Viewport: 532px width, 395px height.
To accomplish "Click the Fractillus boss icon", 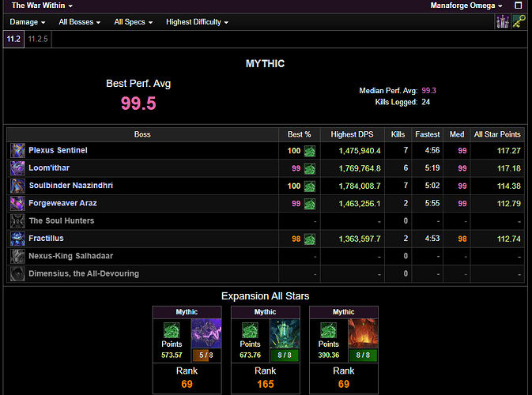I will (17, 239).
